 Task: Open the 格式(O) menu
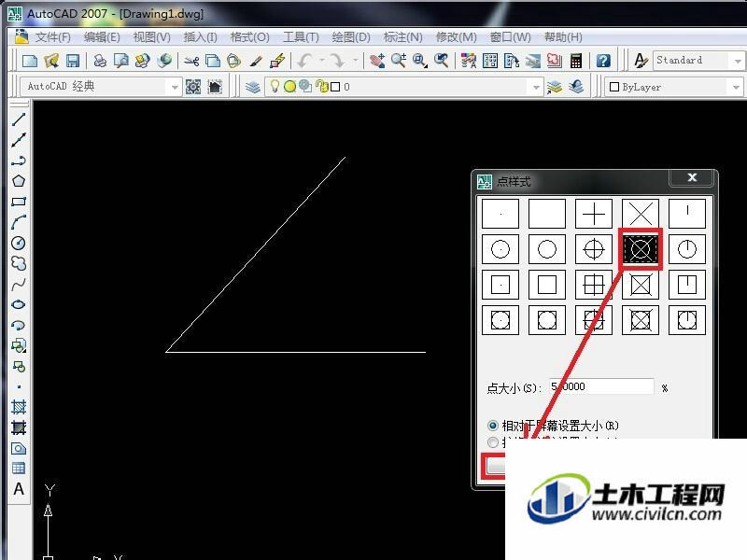tap(249, 36)
